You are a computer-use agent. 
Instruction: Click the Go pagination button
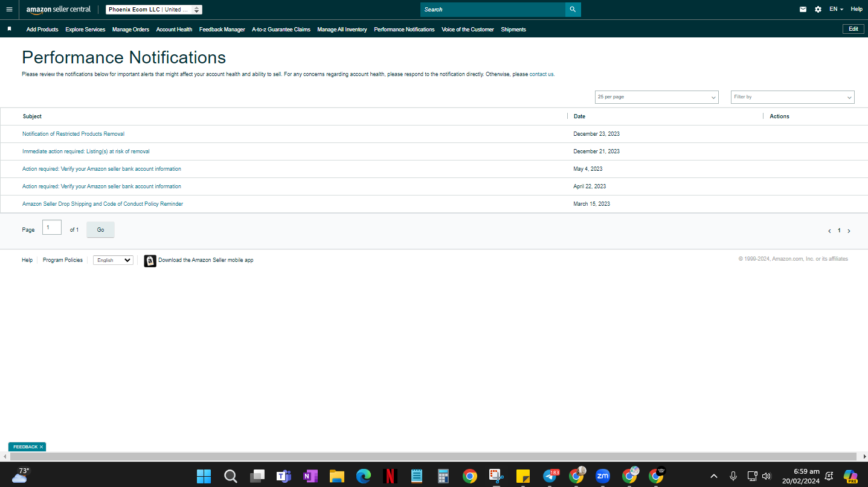[x=100, y=230]
